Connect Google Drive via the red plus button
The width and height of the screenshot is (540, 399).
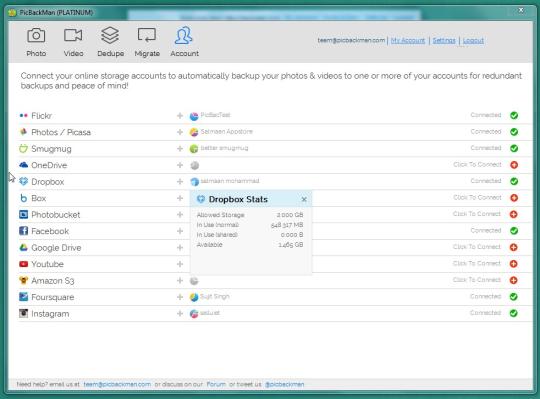click(513, 247)
